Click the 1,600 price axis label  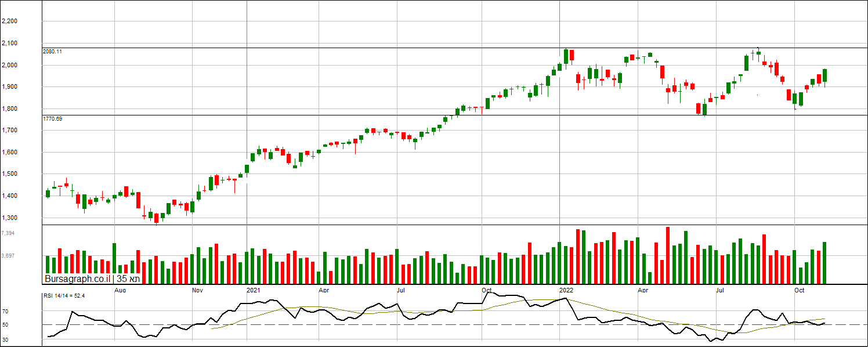coord(9,153)
